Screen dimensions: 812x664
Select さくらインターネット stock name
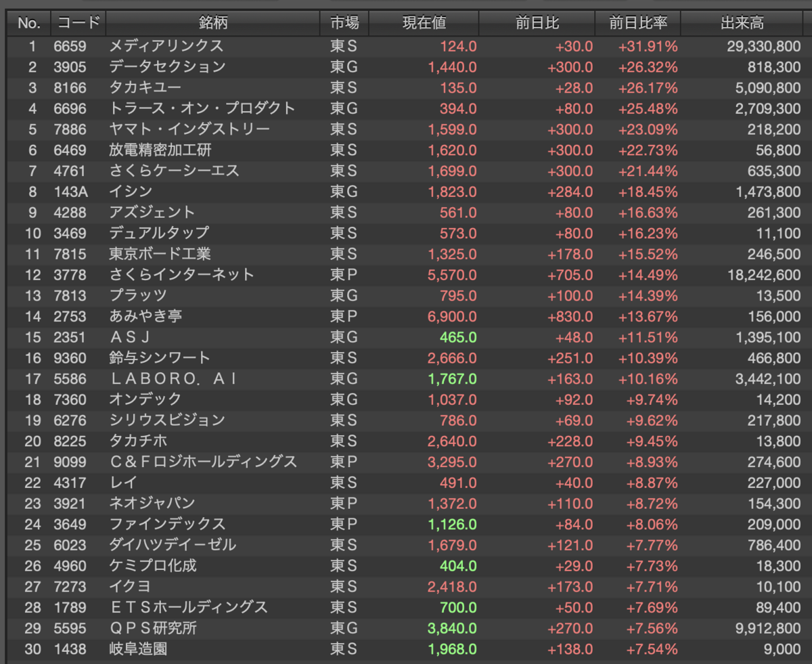[x=181, y=275]
